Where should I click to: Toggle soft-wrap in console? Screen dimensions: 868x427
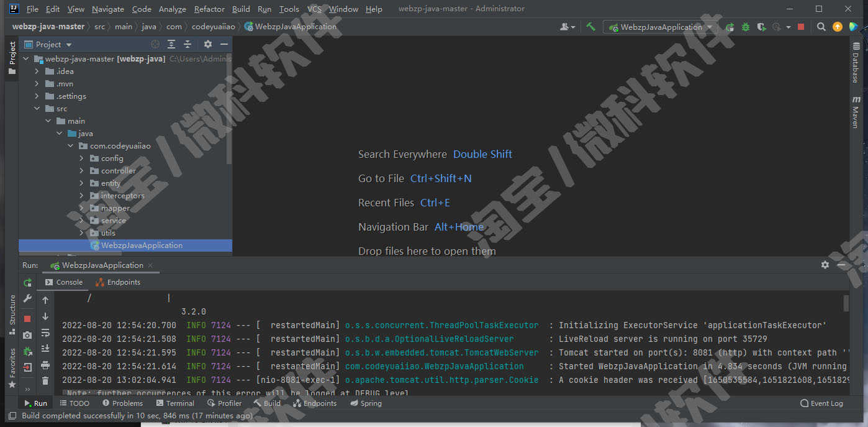45,333
